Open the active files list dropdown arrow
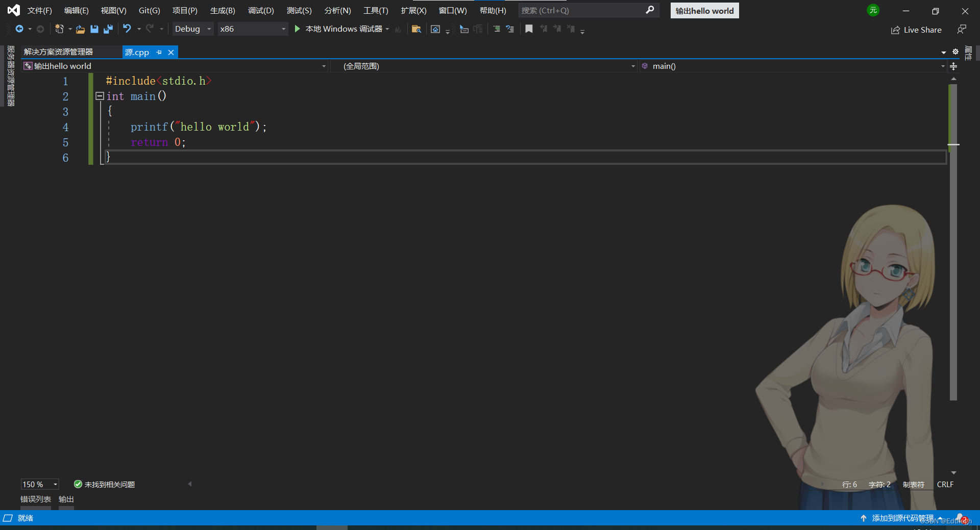The width and height of the screenshot is (980, 530). pos(943,52)
